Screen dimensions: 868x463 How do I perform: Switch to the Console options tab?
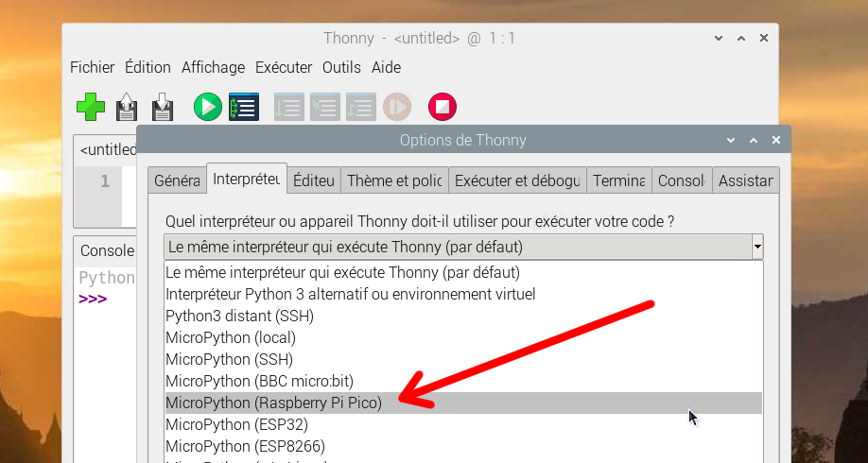[x=682, y=180]
